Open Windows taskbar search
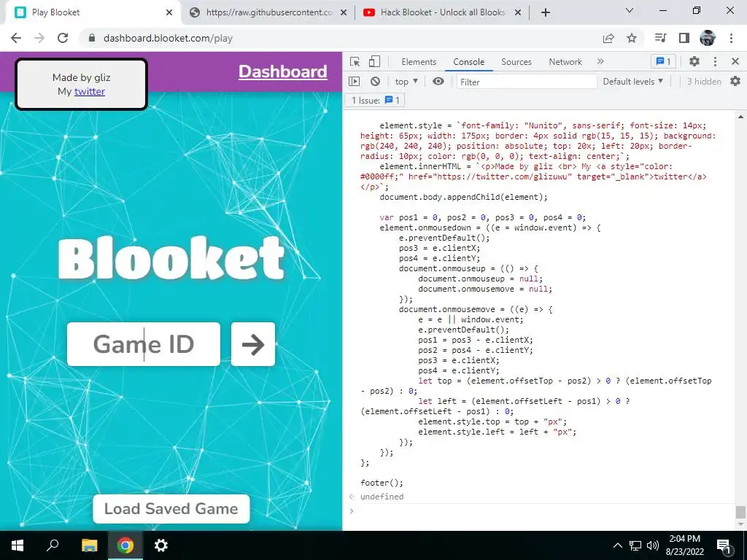The image size is (747, 560). pos(53,545)
